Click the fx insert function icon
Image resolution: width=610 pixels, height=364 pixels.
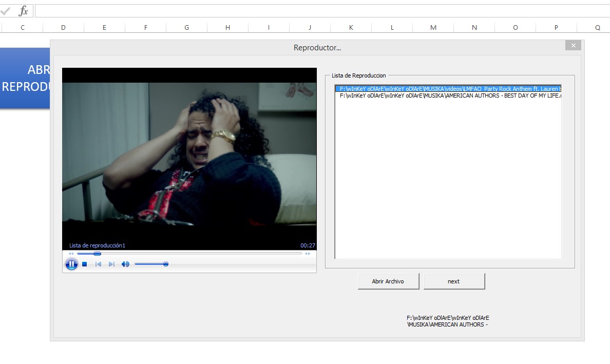[x=23, y=11]
